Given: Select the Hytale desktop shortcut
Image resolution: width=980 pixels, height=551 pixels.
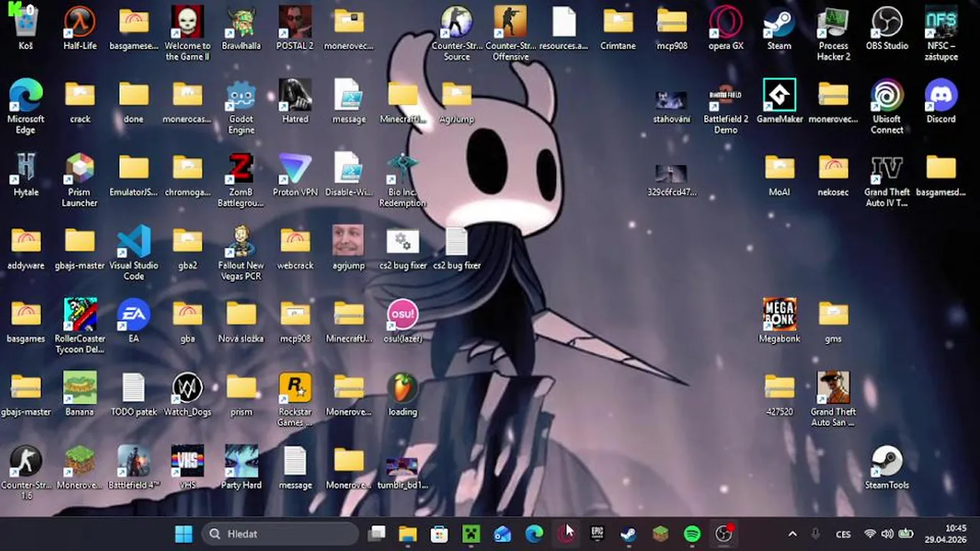Looking at the screenshot, I should (x=25, y=174).
